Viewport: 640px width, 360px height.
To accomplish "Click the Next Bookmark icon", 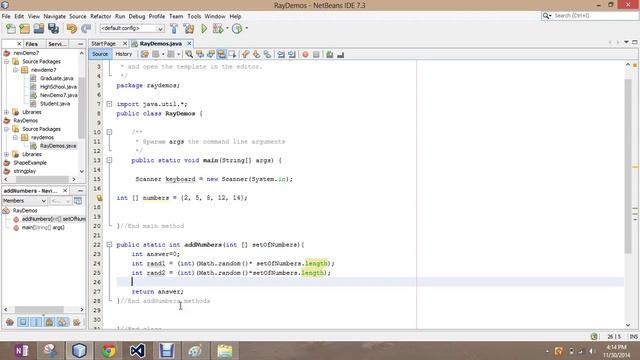I will (256, 54).
